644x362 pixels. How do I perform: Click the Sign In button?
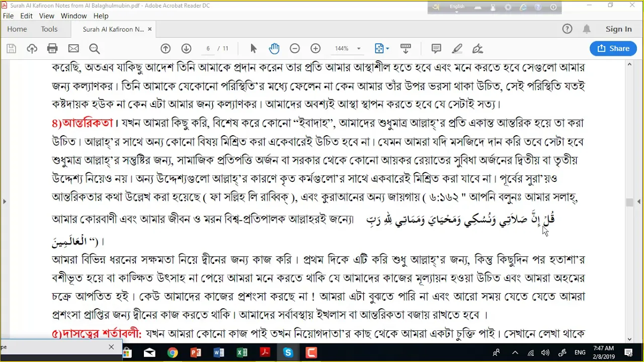click(619, 29)
